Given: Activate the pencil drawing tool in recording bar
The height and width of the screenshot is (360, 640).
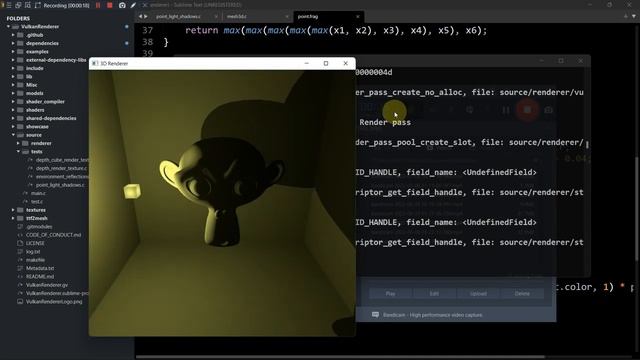Looking at the screenshot, I should 133,5.
